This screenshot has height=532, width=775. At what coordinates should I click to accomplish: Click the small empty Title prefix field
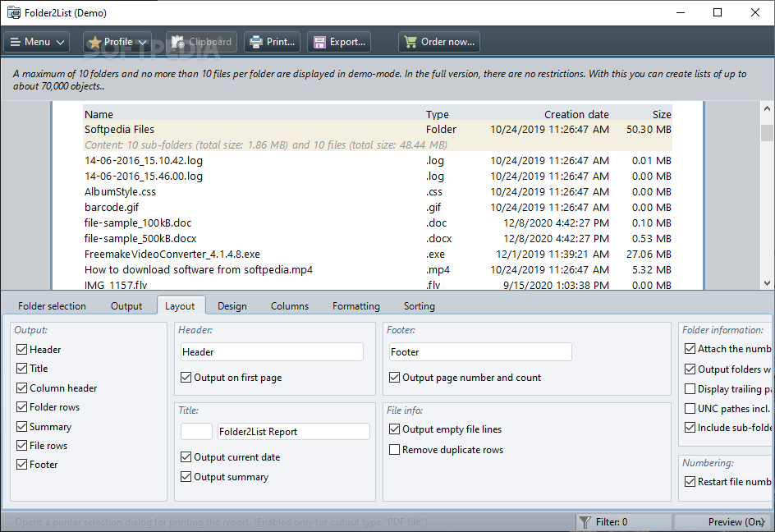click(196, 432)
